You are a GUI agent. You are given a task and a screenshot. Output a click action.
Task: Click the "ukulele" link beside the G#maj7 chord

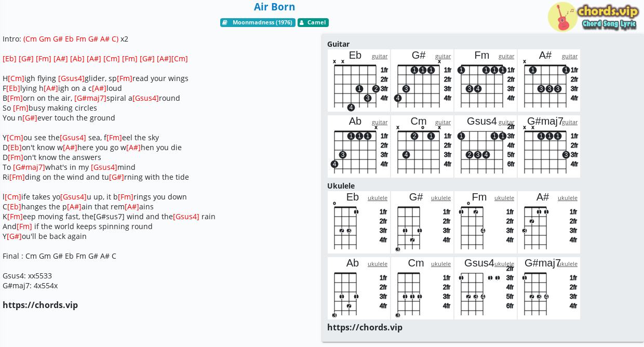coord(568,264)
